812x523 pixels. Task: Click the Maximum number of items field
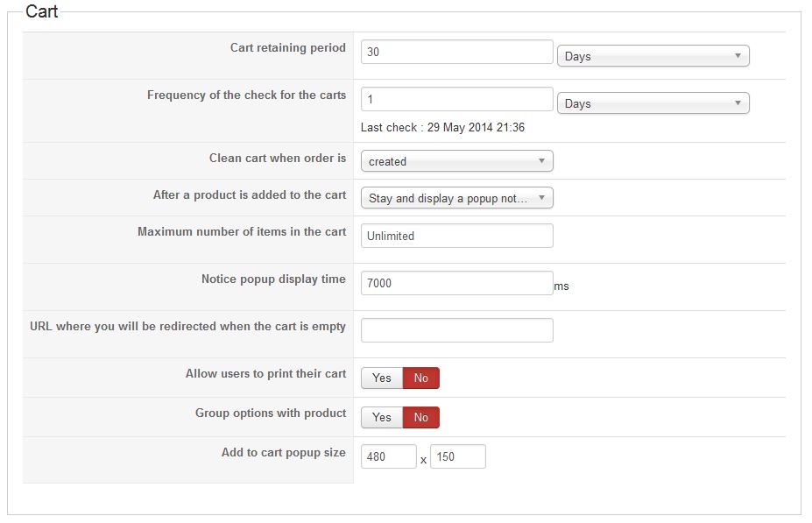coord(456,236)
